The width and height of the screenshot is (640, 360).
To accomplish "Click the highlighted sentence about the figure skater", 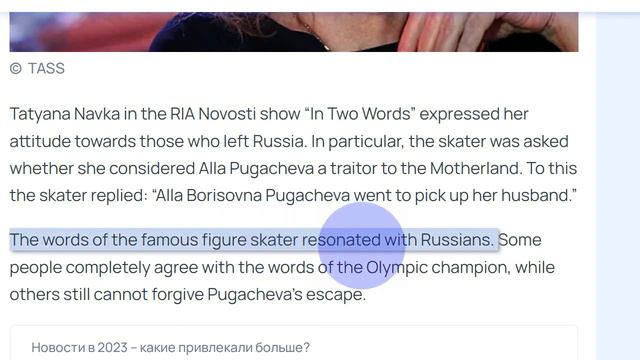I will click(254, 240).
